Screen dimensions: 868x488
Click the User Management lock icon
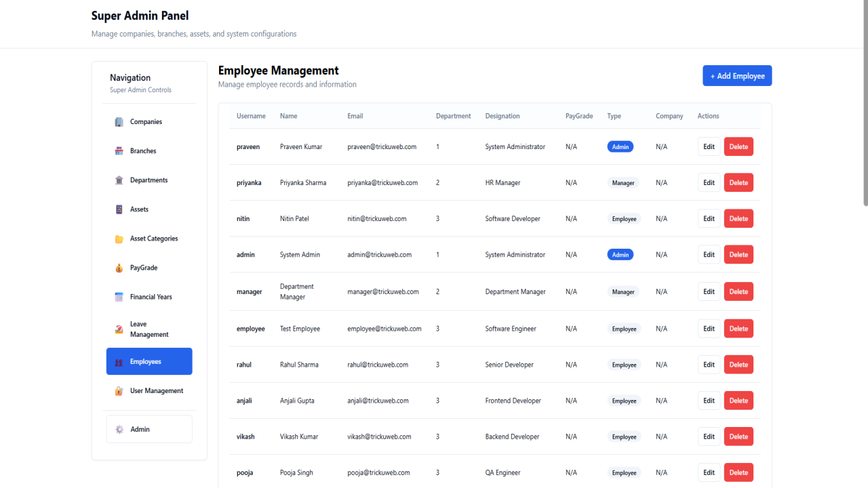pyautogui.click(x=119, y=391)
